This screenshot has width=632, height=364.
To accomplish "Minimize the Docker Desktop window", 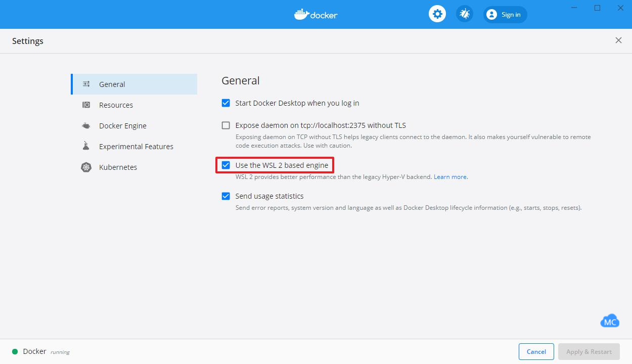I will [574, 8].
